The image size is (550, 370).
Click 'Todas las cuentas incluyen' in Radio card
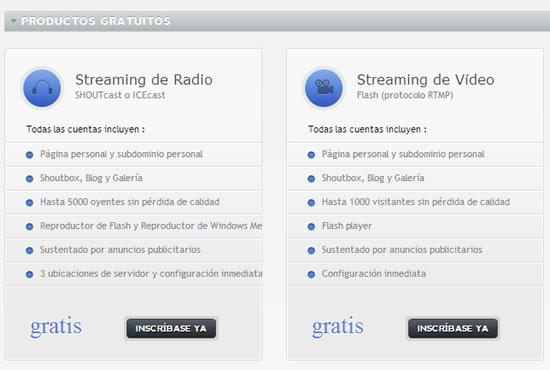85,129
